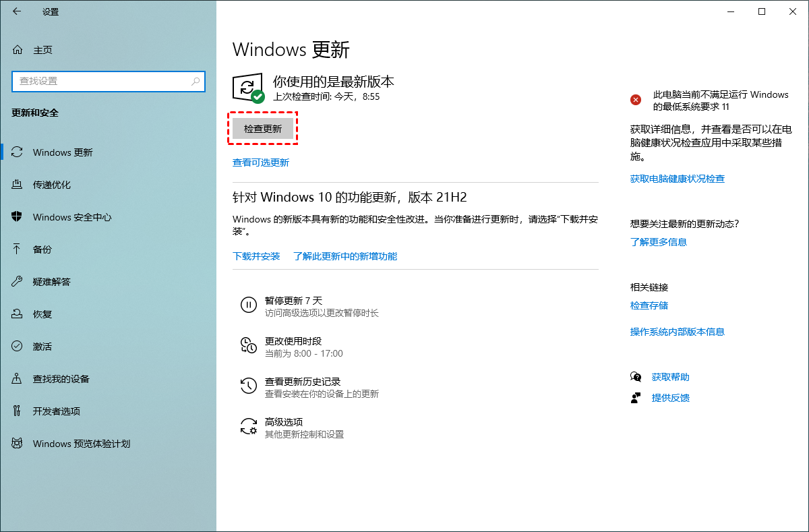Show the 激活 activation page
Image resolution: width=809 pixels, height=532 pixels.
(x=42, y=347)
